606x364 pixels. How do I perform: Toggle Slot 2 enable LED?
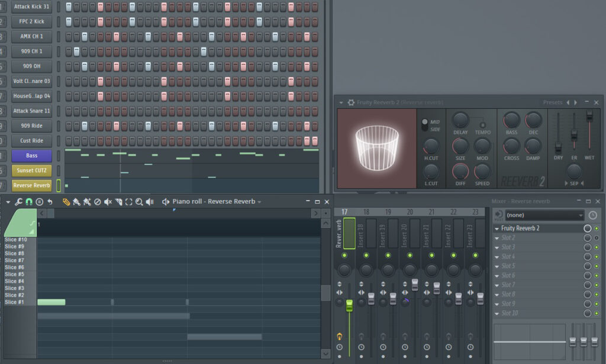coord(597,238)
